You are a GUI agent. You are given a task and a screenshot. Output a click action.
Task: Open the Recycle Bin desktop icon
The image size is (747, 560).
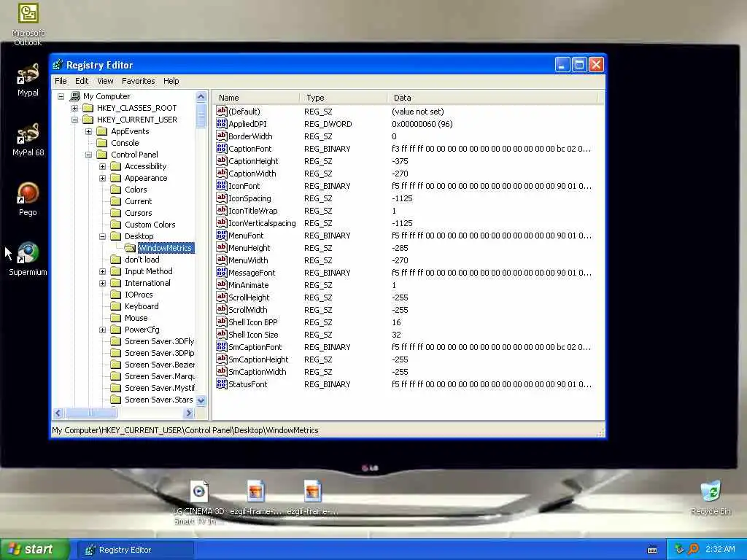tap(711, 497)
